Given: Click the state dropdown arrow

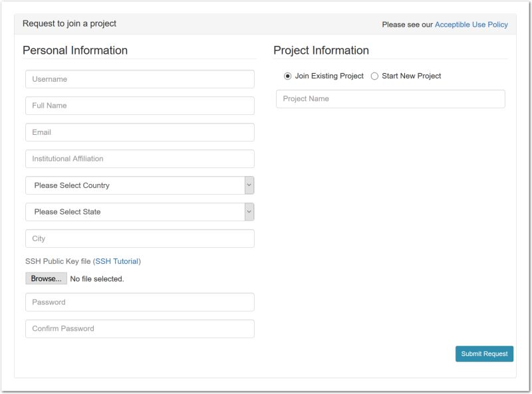Looking at the screenshot, I should click(x=249, y=212).
